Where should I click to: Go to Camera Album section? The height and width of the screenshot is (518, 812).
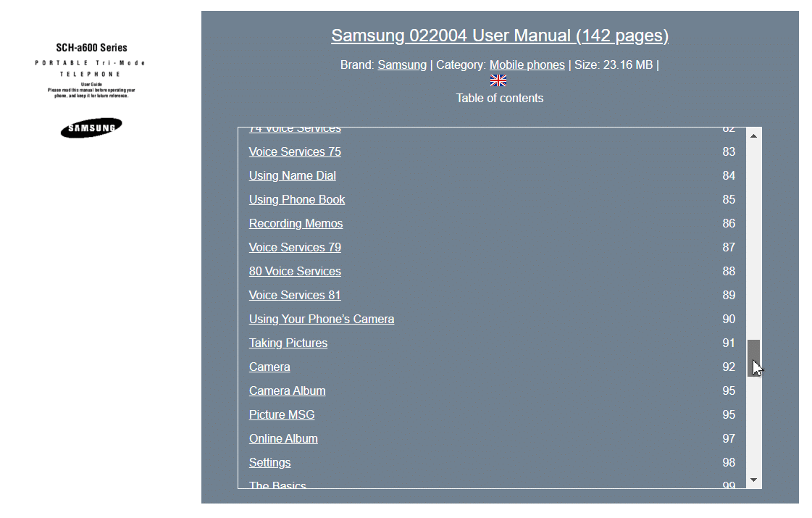click(x=288, y=390)
